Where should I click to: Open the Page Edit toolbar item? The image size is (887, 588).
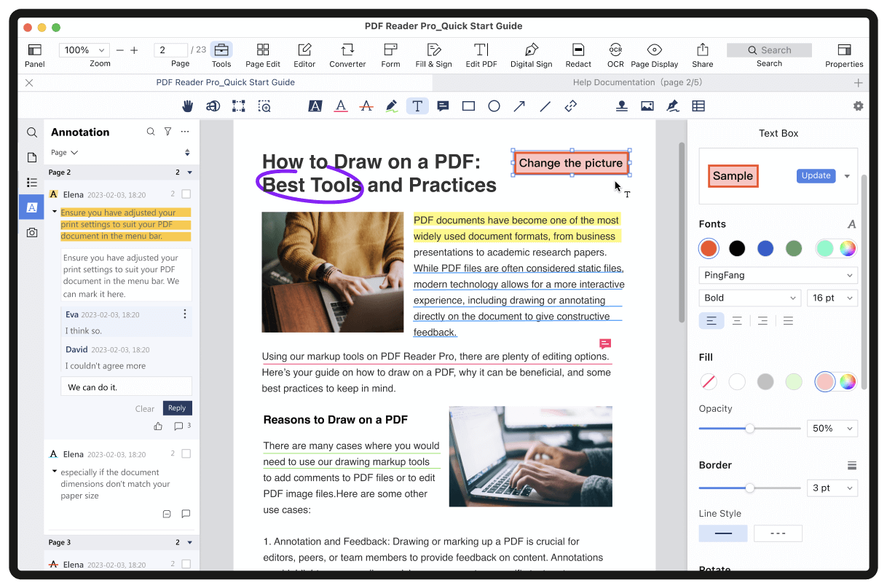point(263,55)
